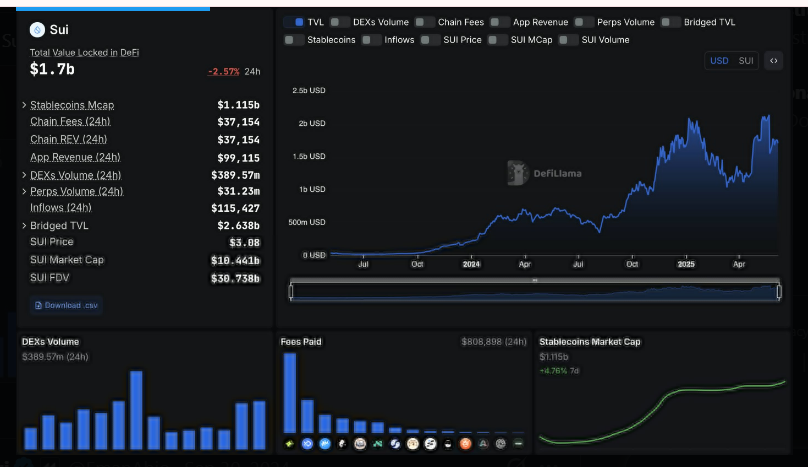808x467 pixels.
Task: Click the +4.76% 7d stablecoins change
Action: click(x=559, y=371)
